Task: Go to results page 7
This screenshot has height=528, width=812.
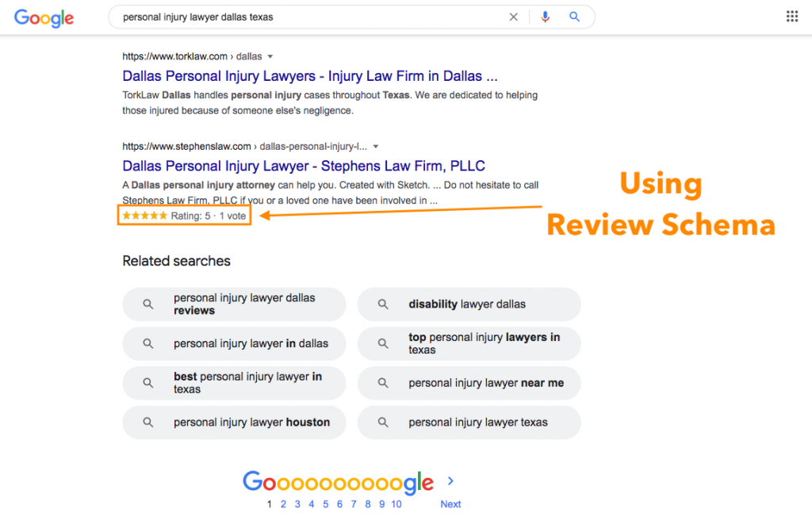Action: coord(353,504)
